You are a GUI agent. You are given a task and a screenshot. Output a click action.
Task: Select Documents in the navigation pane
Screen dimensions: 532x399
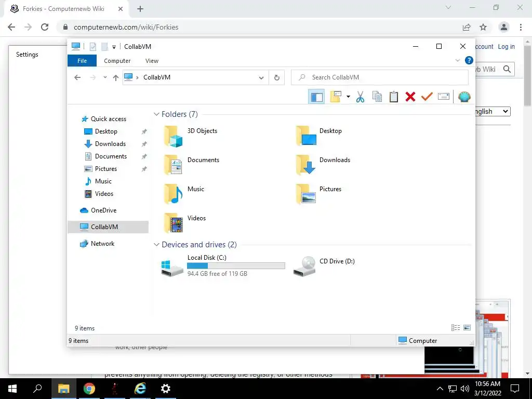click(111, 156)
